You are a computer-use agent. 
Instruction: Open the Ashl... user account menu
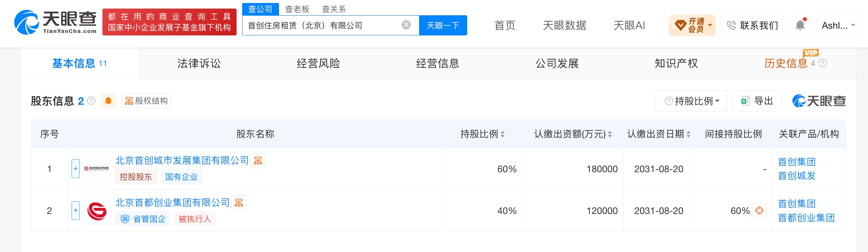click(x=839, y=25)
